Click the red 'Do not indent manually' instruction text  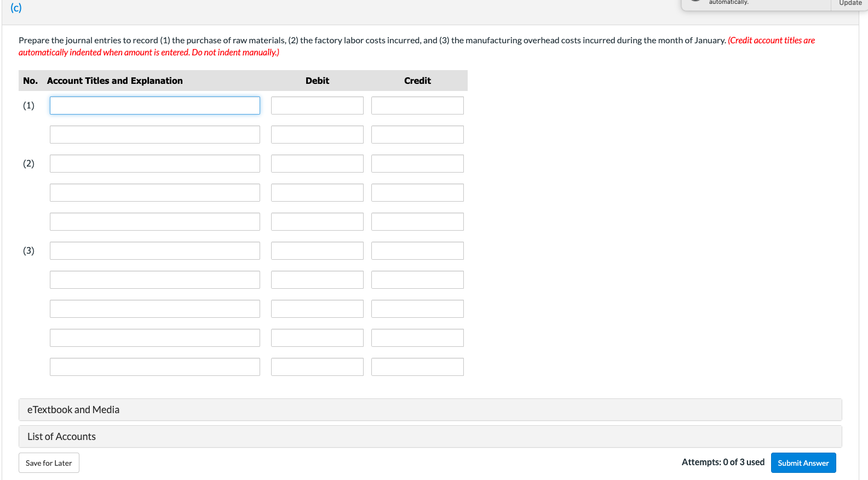(x=235, y=53)
